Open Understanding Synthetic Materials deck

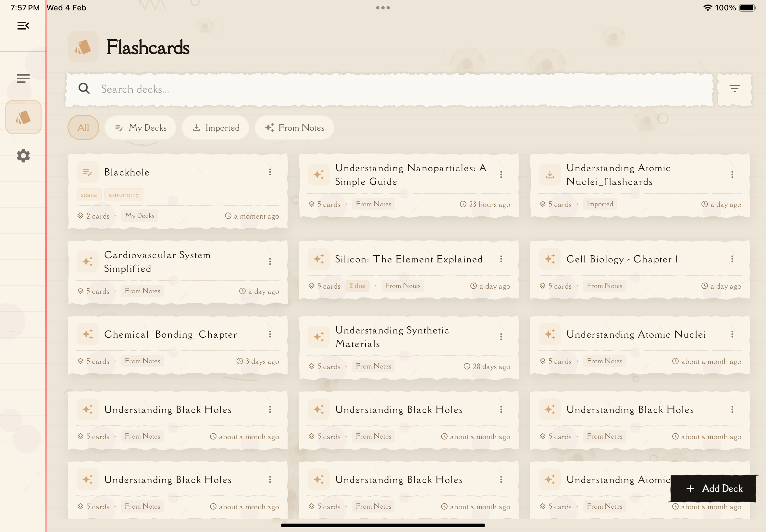[392, 337]
